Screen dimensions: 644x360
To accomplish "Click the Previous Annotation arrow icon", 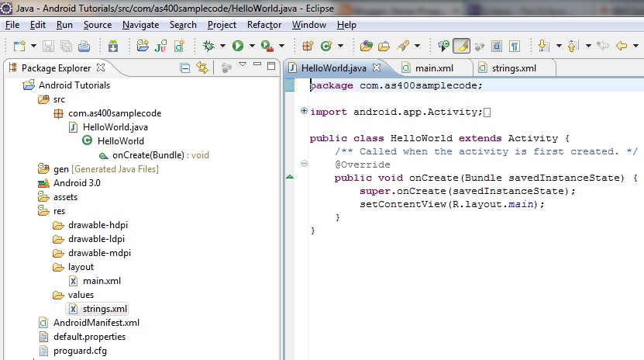I will tap(573, 46).
